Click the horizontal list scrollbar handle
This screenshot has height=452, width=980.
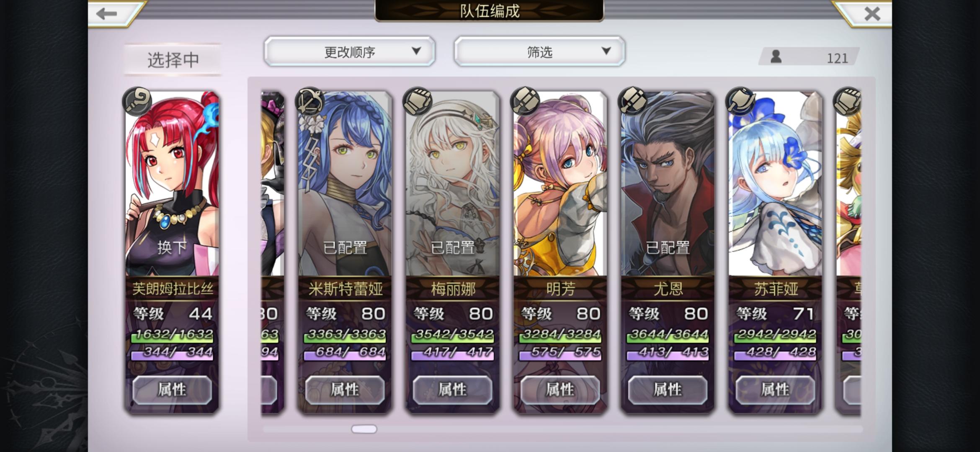(x=364, y=429)
